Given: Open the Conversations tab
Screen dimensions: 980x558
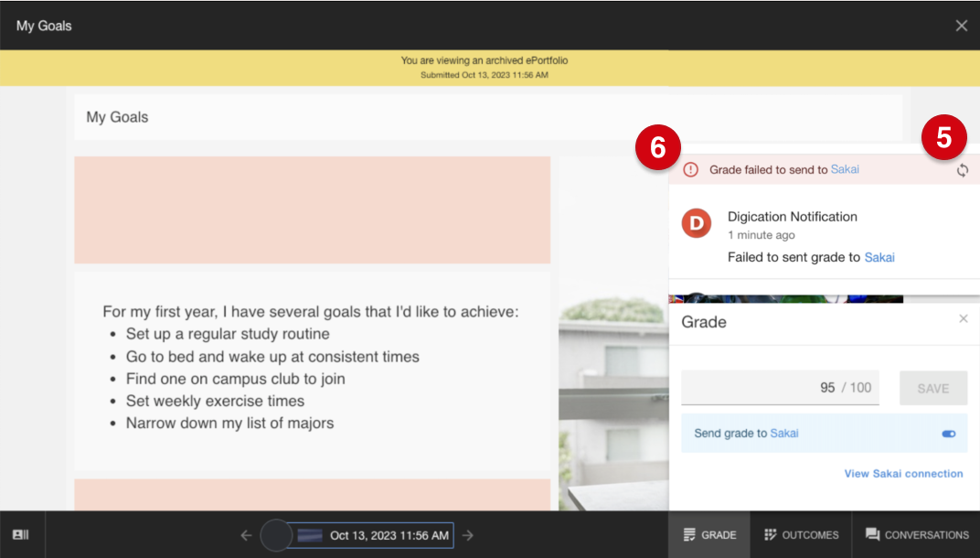Looking at the screenshot, I should coord(916,535).
